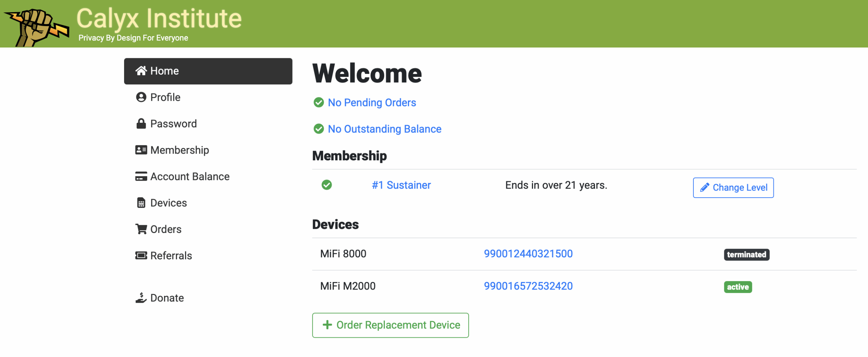Click the Welcome heading
The image size is (868, 357).
(367, 73)
